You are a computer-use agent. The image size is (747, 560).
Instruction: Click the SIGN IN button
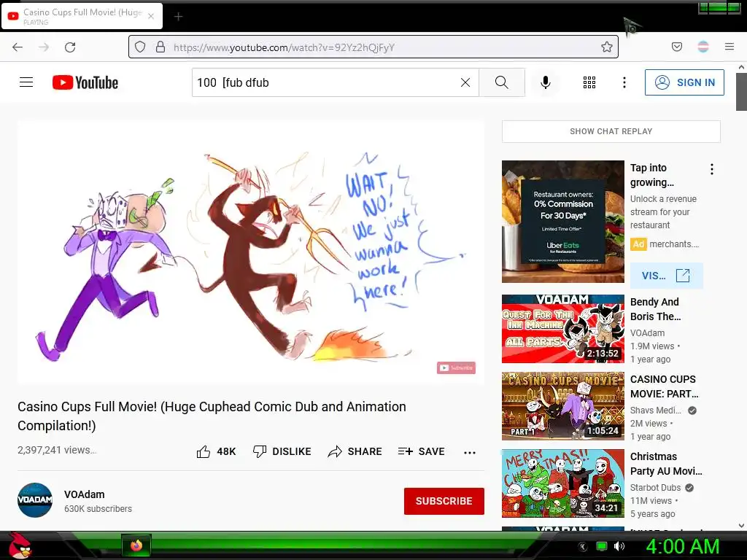coord(684,82)
